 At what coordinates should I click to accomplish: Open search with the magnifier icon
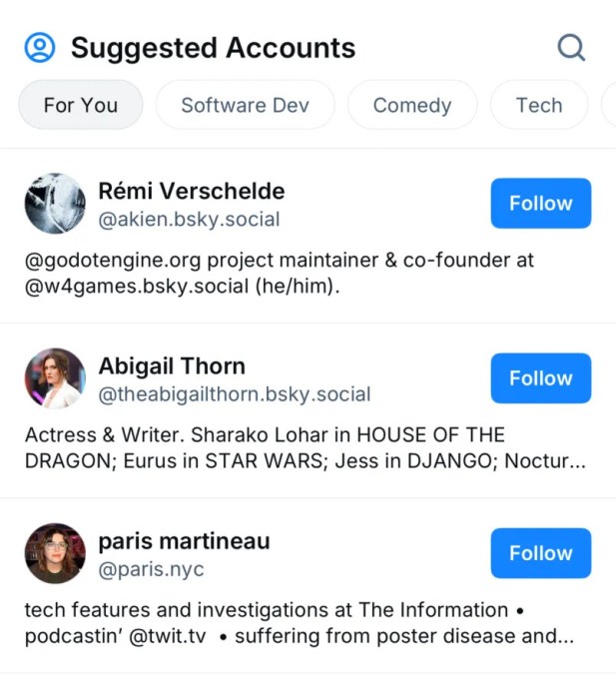click(570, 47)
